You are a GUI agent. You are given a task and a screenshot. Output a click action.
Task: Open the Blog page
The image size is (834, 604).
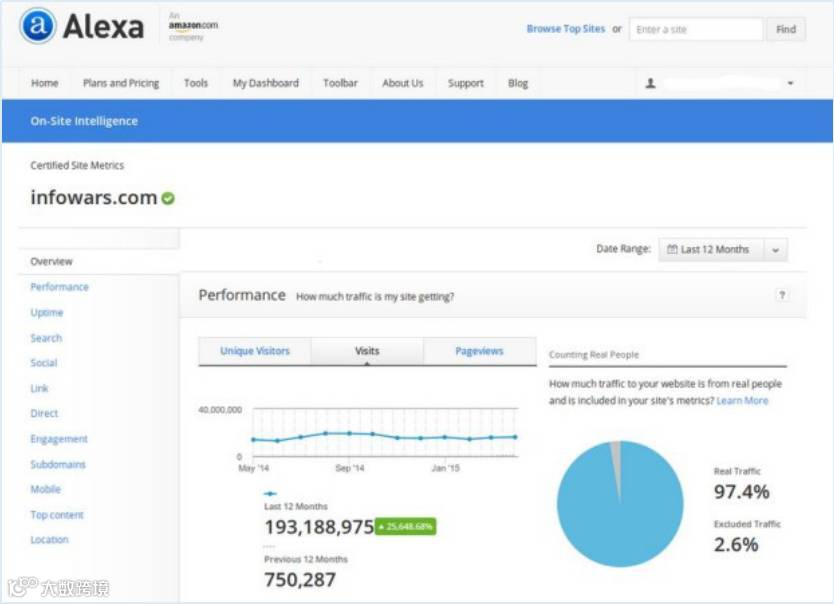coord(518,83)
